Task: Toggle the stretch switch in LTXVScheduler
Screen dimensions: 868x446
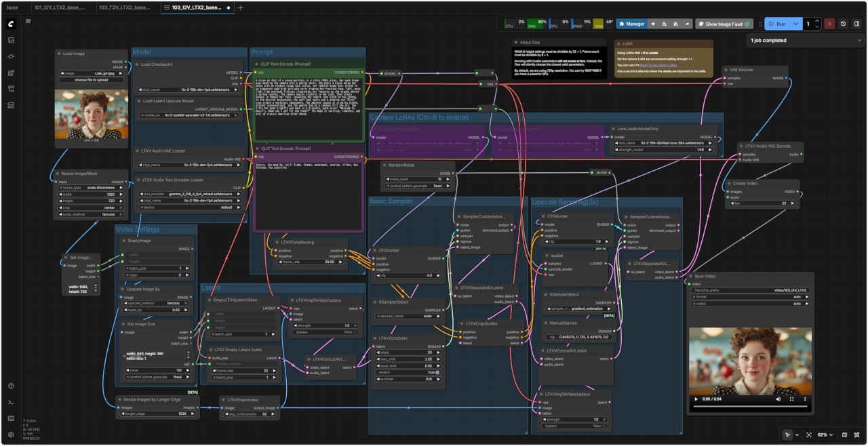Action: point(437,372)
